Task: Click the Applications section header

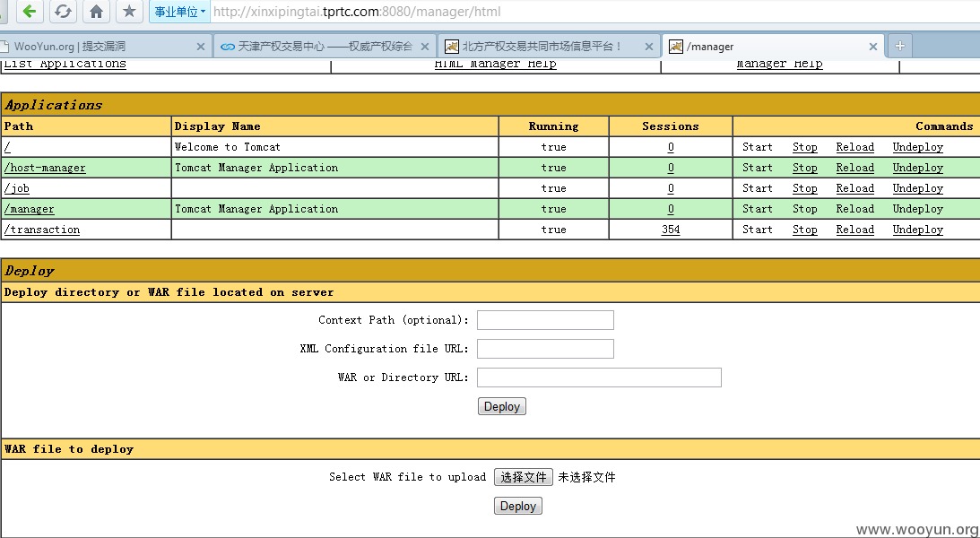Action: tap(490, 105)
